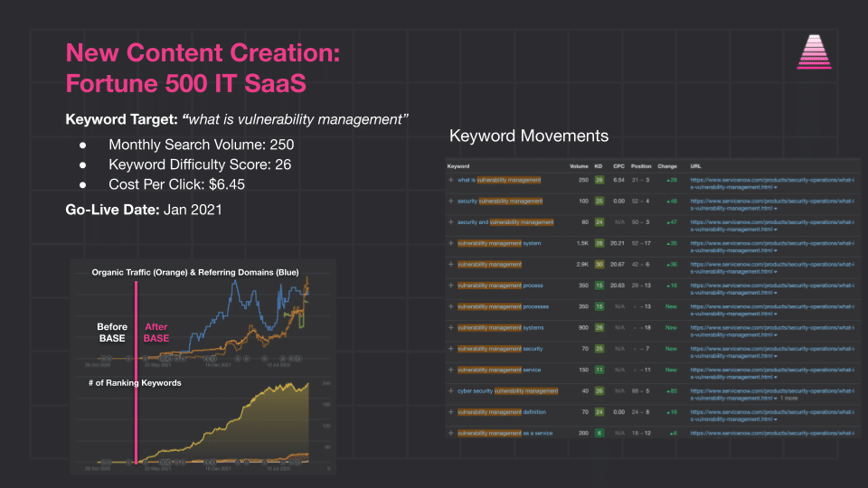Click the Position column header

pos(640,166)
